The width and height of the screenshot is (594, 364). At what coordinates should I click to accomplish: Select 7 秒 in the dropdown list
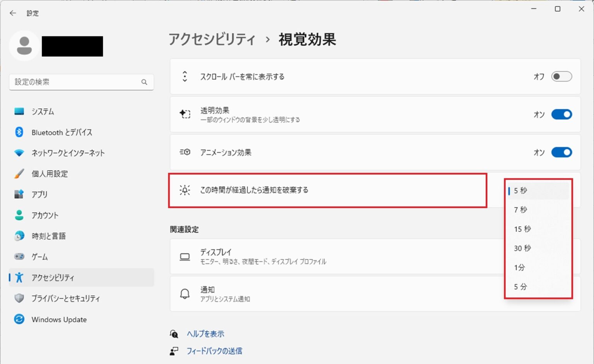(x=521, y=210)
